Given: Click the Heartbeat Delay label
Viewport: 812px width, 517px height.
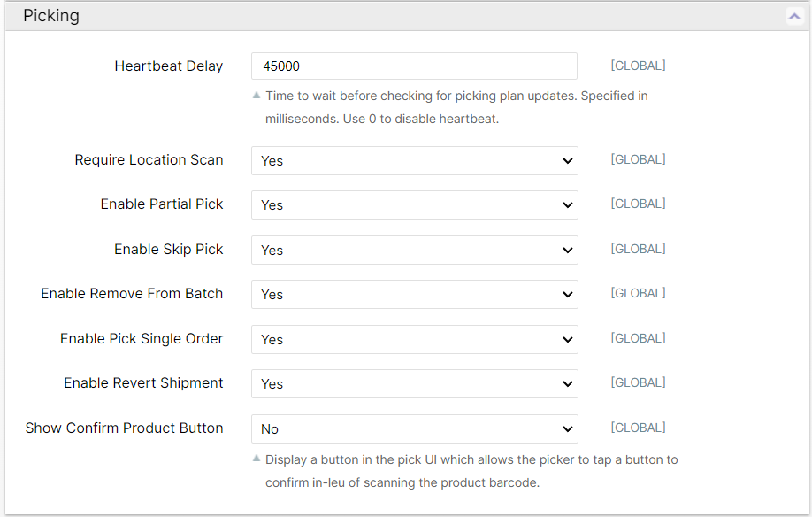Looking at the screenshot, I should tap(169, 66).
